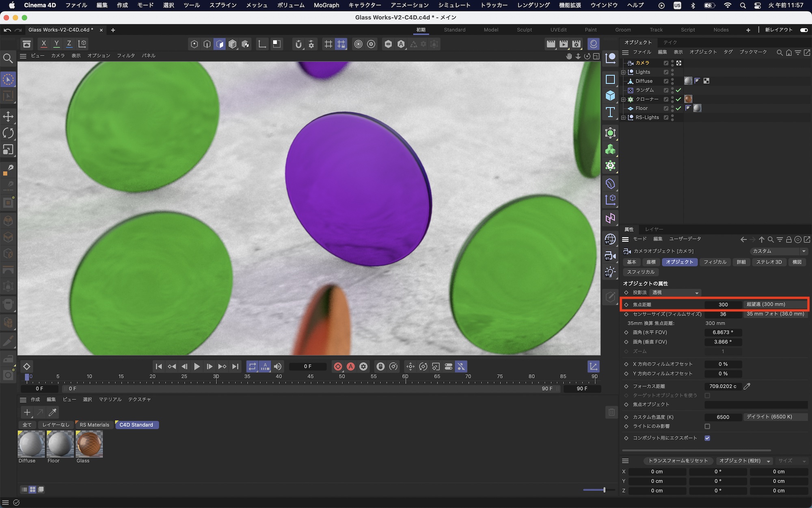
Task: Toggle the 新レイアウト switch
Action: pos(803,30)
